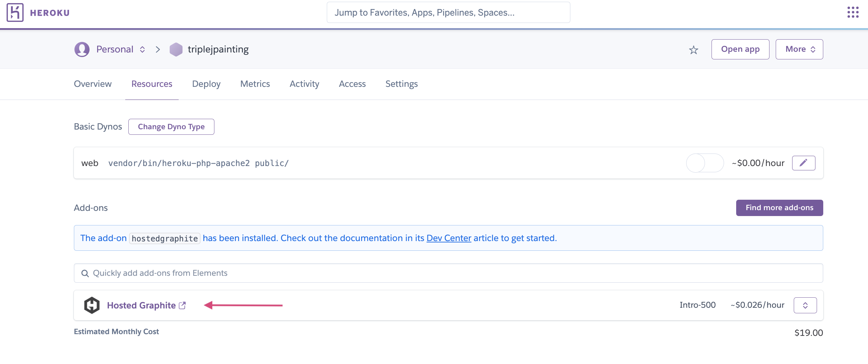Image resolution: width=868 pixels, height=364 pixels.
Task: Click the Heroku logo
Action: click(x=15, y=13)
